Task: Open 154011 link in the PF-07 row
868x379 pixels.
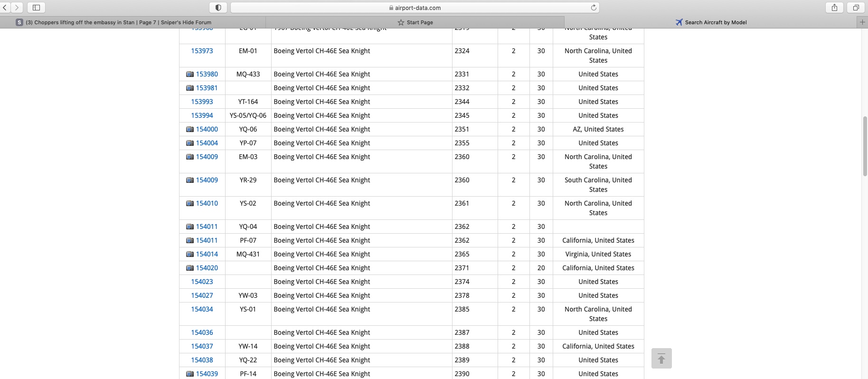Action: [x=207, y=240]
